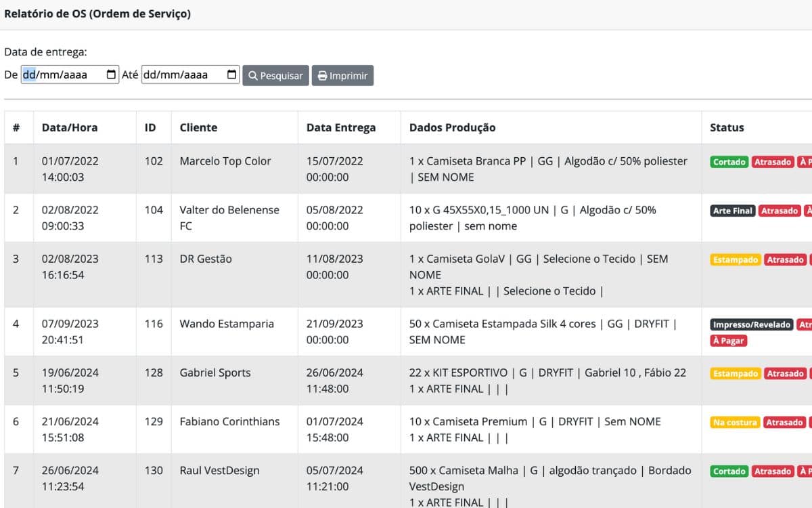Click the Impresso/Revelado badge for Wando Estamparia
Viewport: 812px width, 508px height.
(751, 324)
